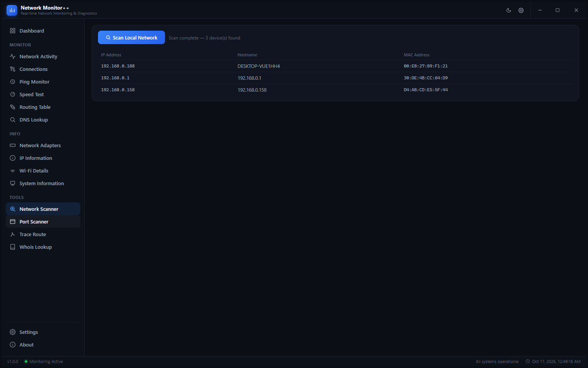Viewport: 588px width, 368px height.
Task: Select MAC 00:E0:27:89:F1:21
Action: coord(426,66)
